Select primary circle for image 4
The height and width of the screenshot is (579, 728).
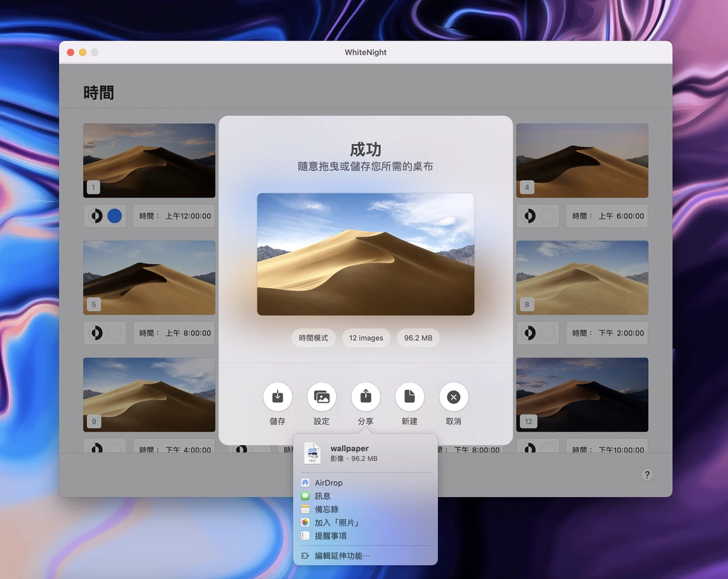[548, 216]
